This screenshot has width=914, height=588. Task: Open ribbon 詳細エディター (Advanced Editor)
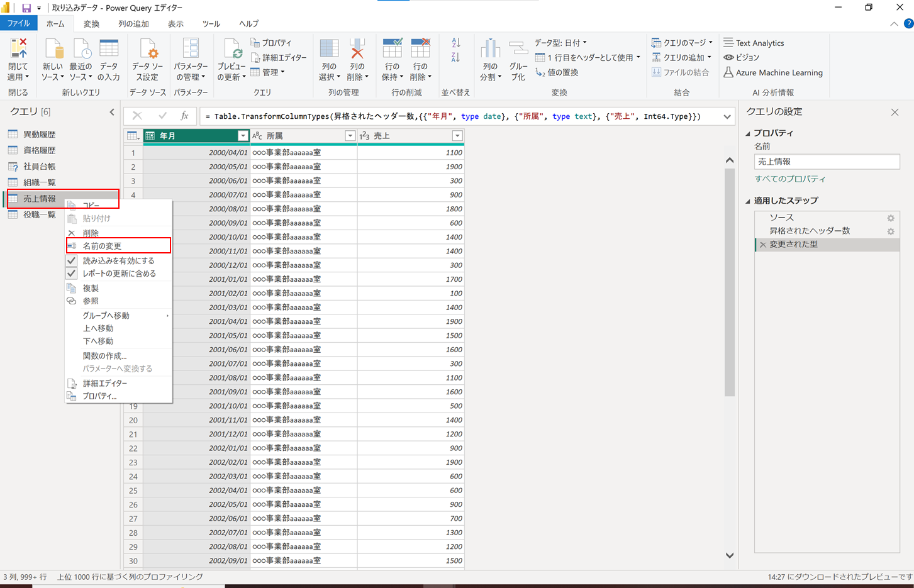tap(279, 57)
